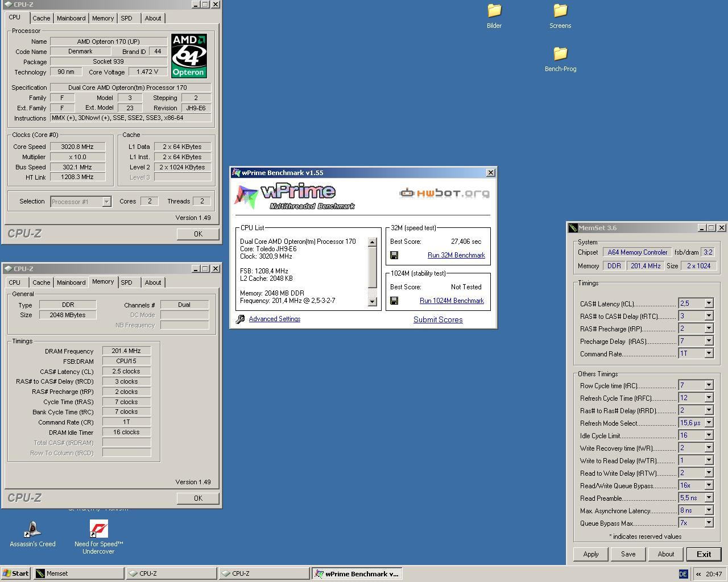728x582 pixels.
Task: Click the DRAM Frequency 201.4 MHz field
Action: [x=126, y=351]
